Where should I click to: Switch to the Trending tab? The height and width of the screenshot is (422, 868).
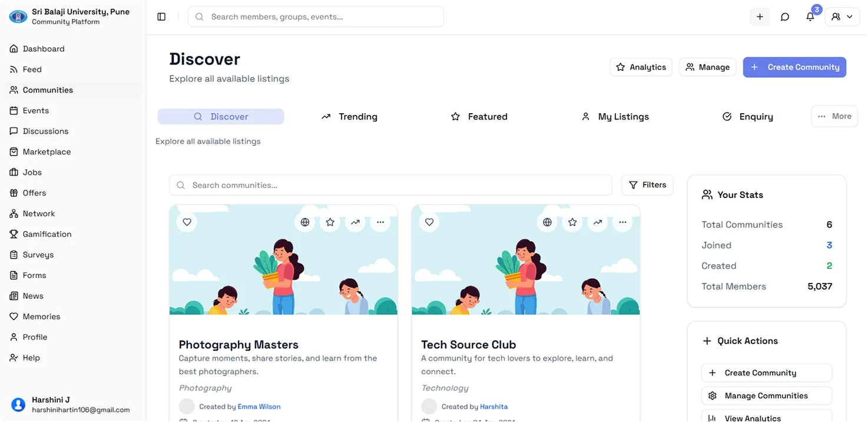coord(349,117)
